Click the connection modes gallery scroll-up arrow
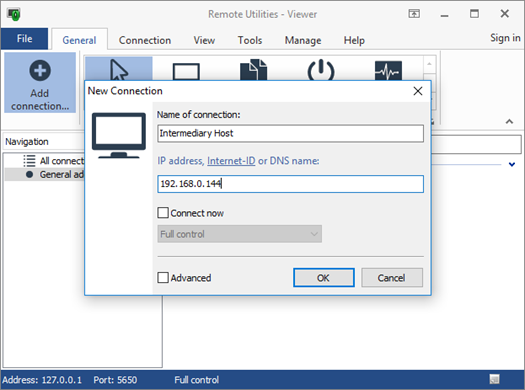 [430, 64]
